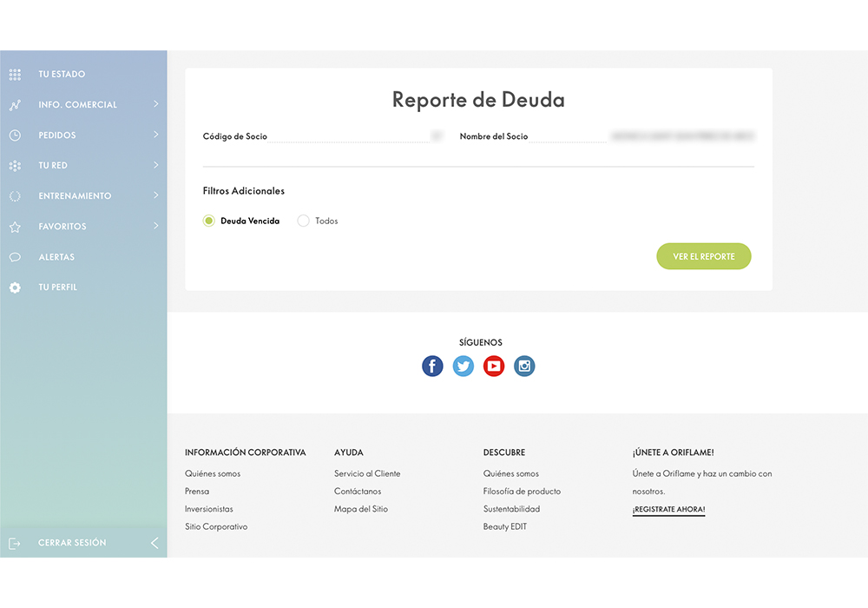Click the Alertas speech bubble icon
Viewport: 868px width, 608px height.
15,257
